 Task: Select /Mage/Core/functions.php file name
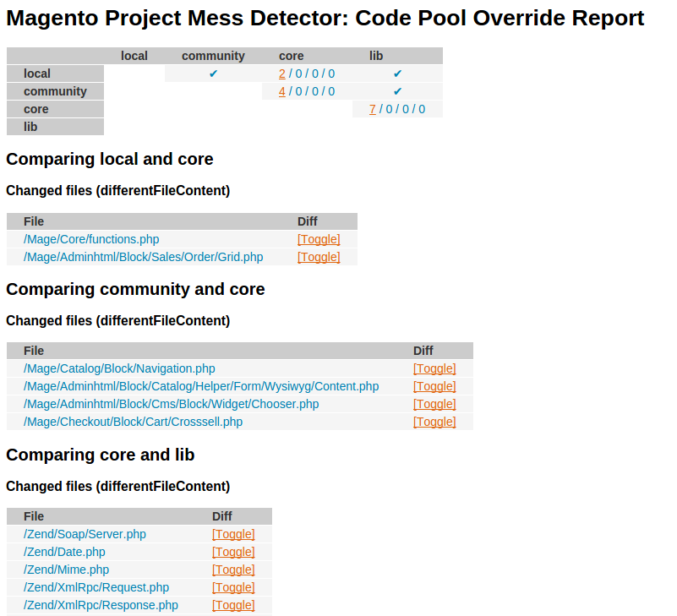[91, 239]
